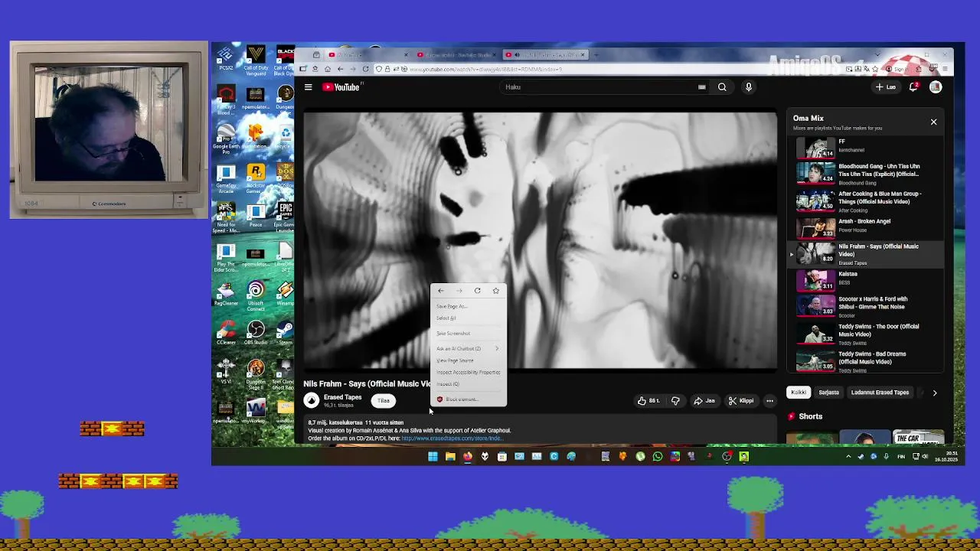Image resolution: width=980 pixels, height=551 pixels.
Task: Open Call of Duty Vanguard shortcut
Action: tap(256, 60)
